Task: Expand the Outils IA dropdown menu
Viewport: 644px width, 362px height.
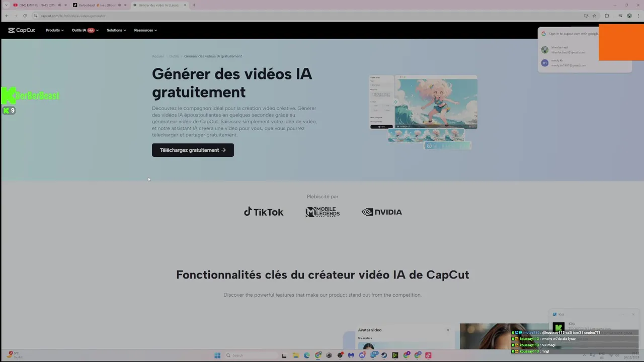Action: (x=85, y=30)
